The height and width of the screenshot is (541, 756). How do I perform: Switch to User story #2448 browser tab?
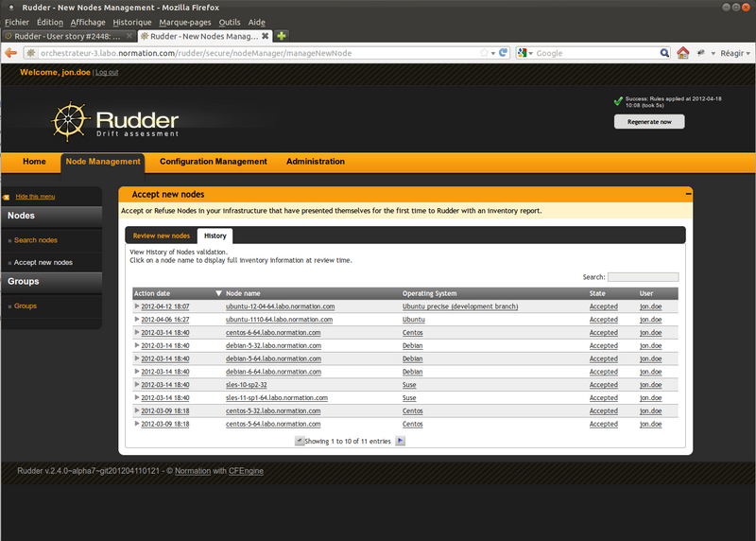point(67,36)
